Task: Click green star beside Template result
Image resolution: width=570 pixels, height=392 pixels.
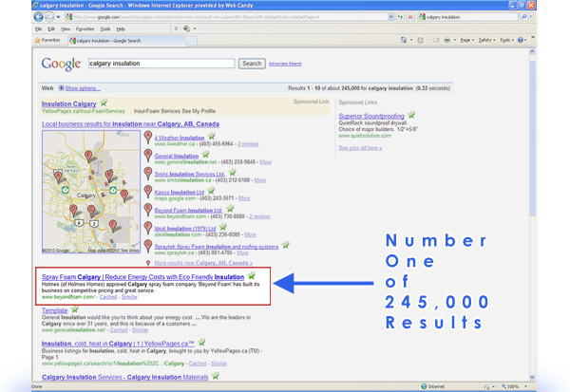Action: [74, 309]
